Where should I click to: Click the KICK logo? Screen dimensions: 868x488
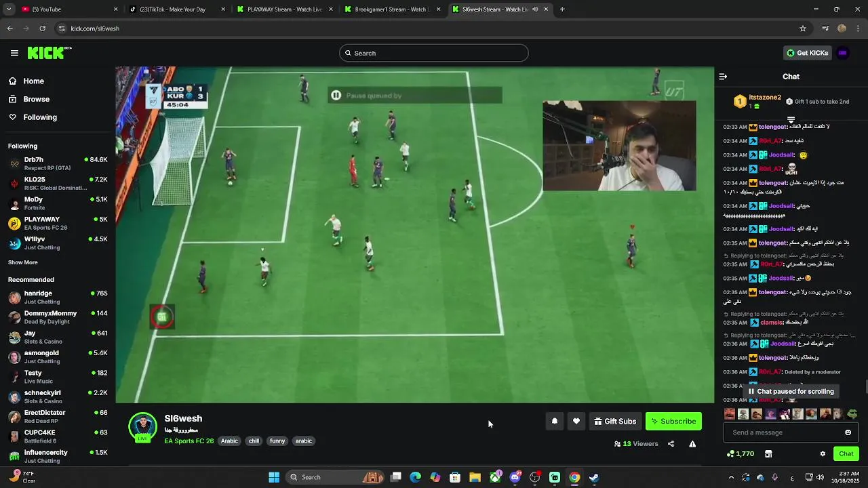(x=49, y=53)
